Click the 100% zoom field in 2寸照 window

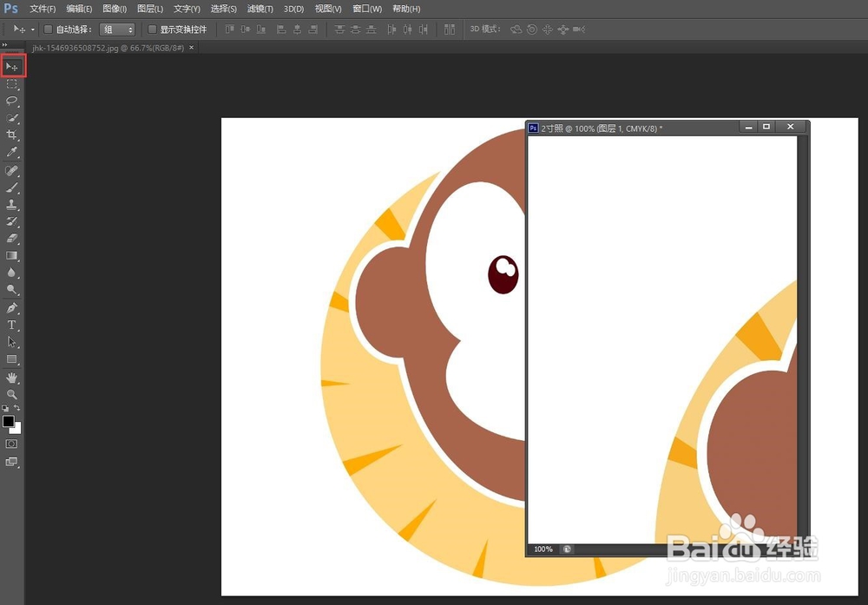point(543,549)
